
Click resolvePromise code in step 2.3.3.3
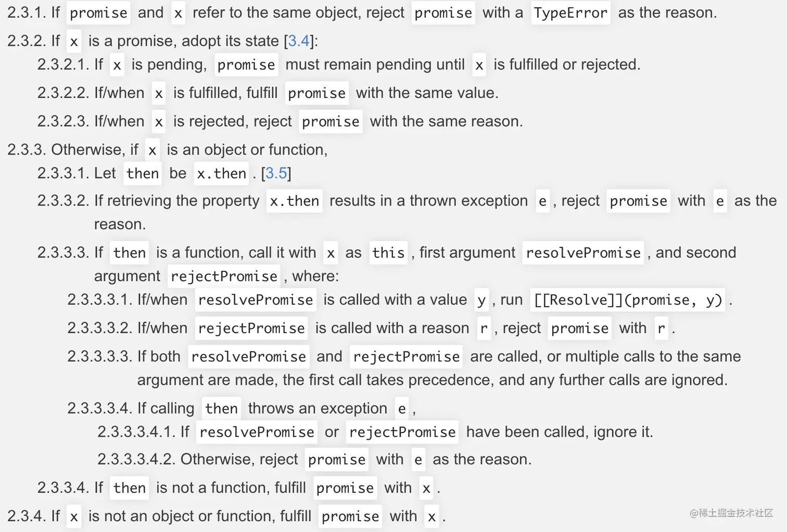click(583, 253)
